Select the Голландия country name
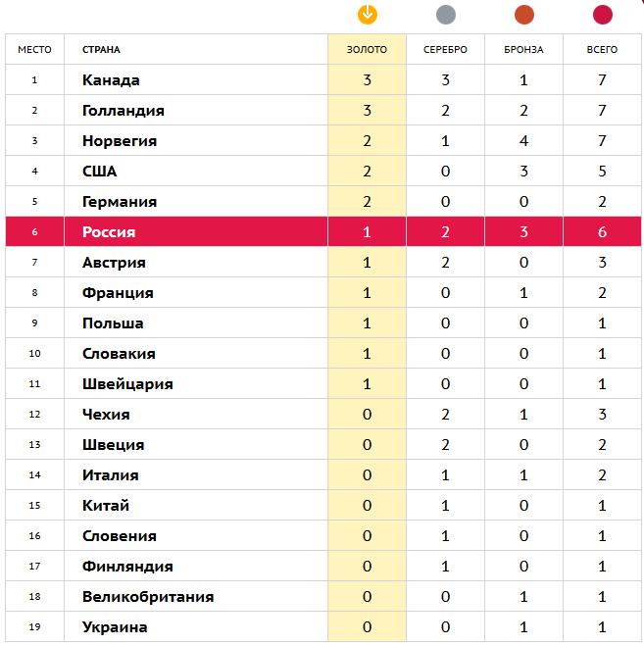This screenshot has height=645, width=644. (x=124, y=111)
